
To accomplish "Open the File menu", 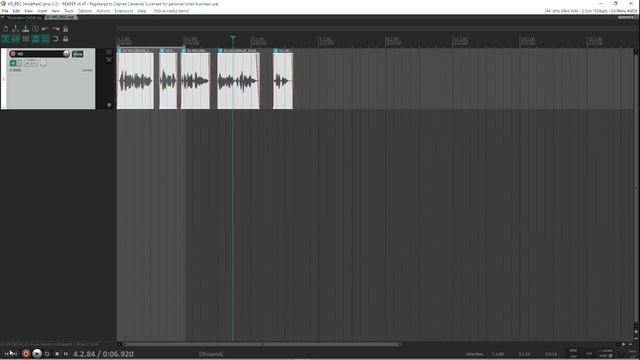I will 5,11.
